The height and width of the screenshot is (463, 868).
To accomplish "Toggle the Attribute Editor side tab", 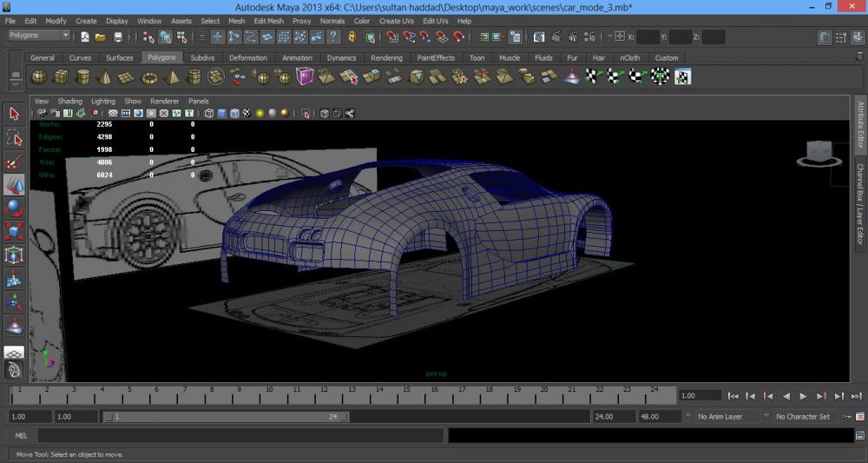I will [860, 125].
